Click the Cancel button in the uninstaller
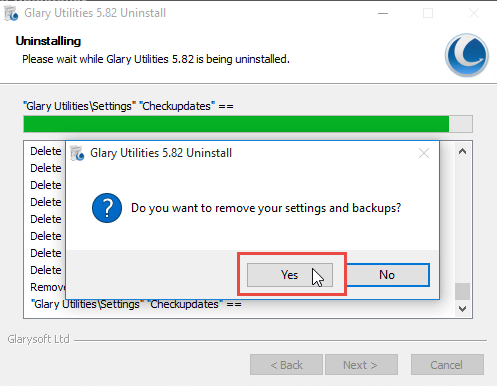This screenshot has width=497, height=386. click(447, 365)
